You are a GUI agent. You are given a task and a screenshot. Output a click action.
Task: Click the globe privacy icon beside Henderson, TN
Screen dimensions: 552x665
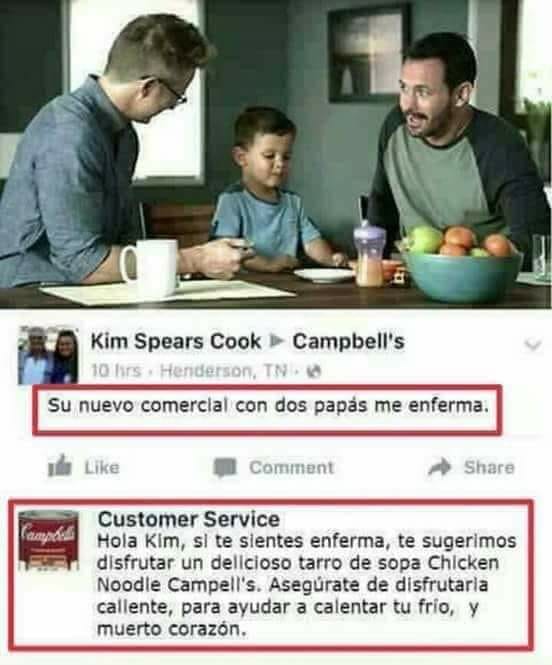click(314, 372)
